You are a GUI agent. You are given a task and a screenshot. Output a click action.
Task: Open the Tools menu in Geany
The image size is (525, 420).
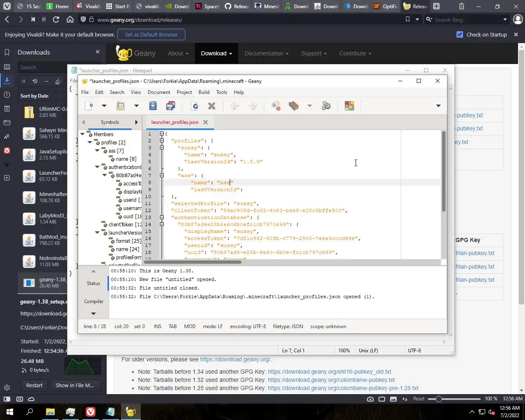point(221,92)
